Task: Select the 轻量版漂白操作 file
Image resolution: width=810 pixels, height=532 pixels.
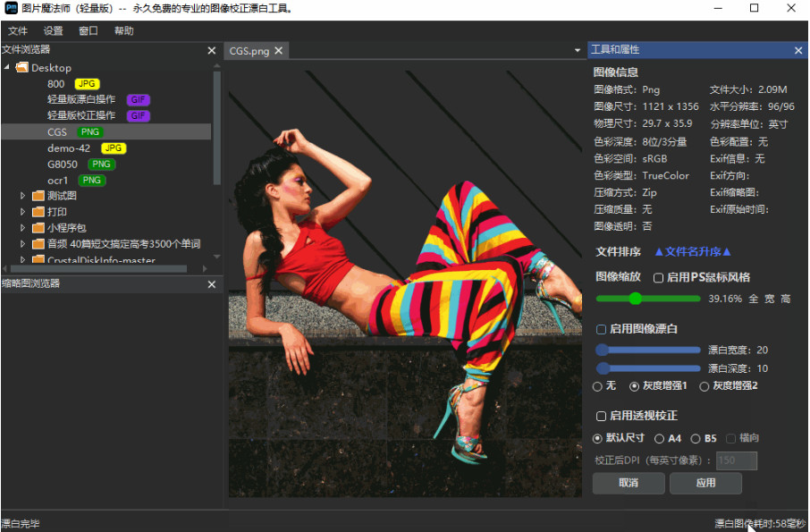Action: coord(81,99)
